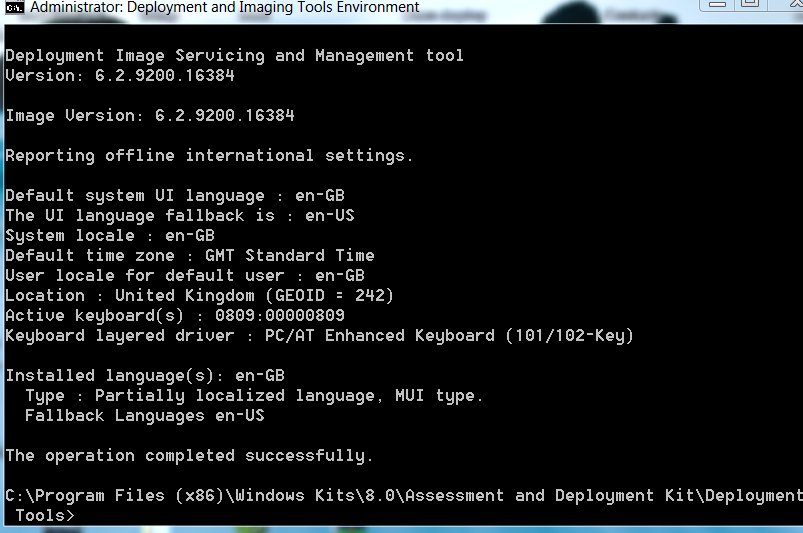803x533 pixels.
Task: Click the Installed language(s) en-GB line
Action: (x=145, y=376)
